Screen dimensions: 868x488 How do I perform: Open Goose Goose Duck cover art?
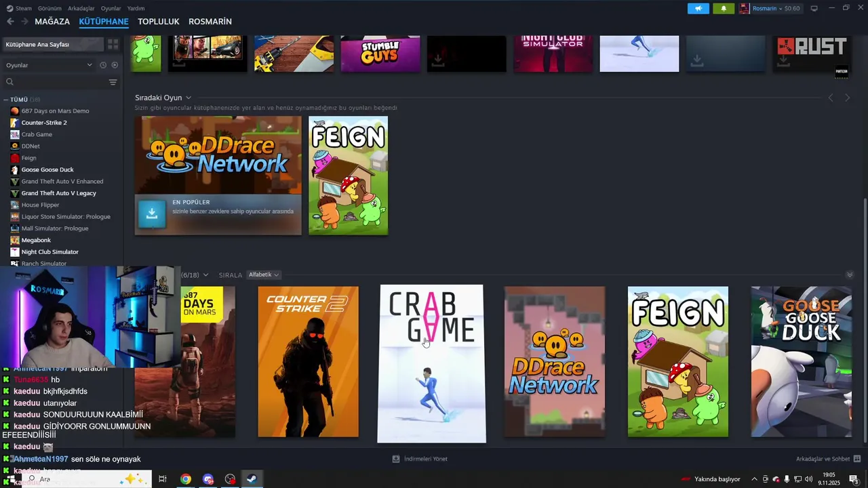[802, 362]
